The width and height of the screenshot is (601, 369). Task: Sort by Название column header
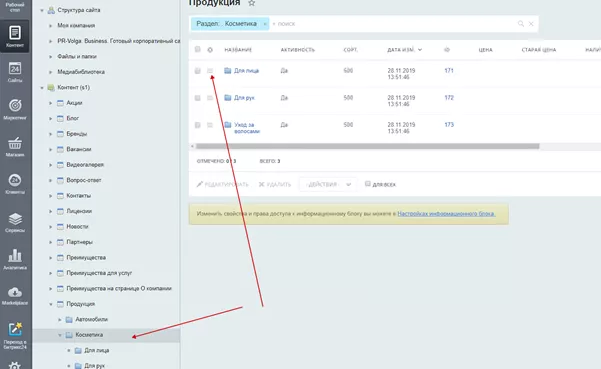[x=238, y=50]
